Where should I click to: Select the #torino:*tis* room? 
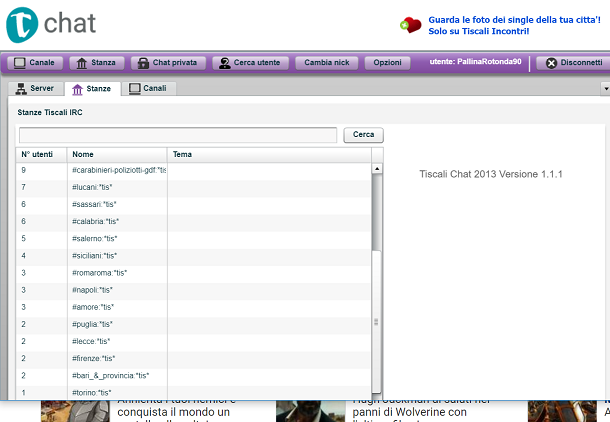pos(193,392)
